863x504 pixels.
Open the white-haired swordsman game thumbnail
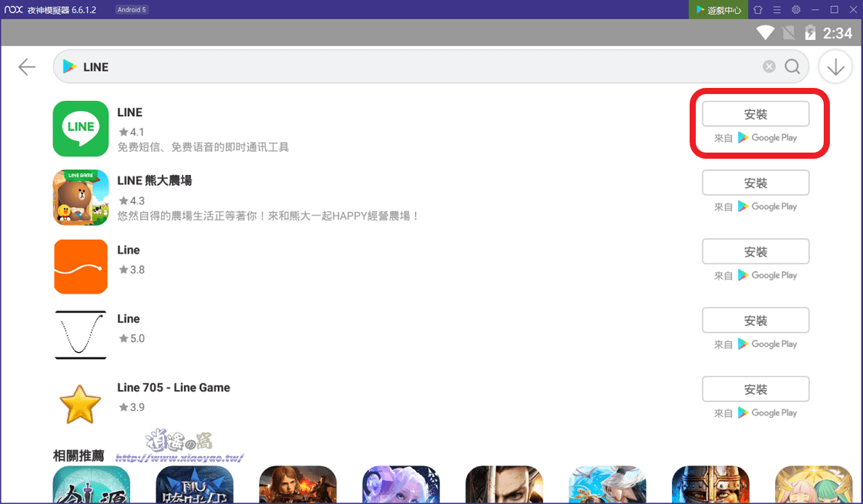pos(607,485)
